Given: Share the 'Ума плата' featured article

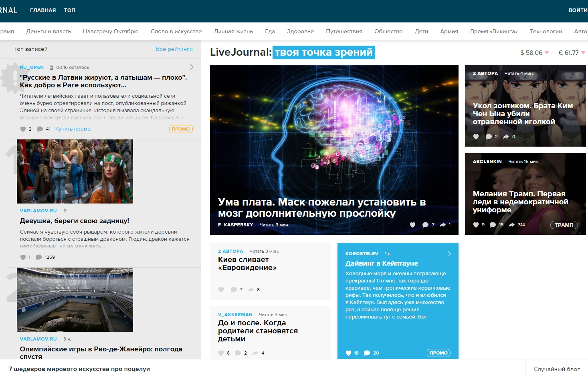Looking at the screenshot, I should point(443,225).
